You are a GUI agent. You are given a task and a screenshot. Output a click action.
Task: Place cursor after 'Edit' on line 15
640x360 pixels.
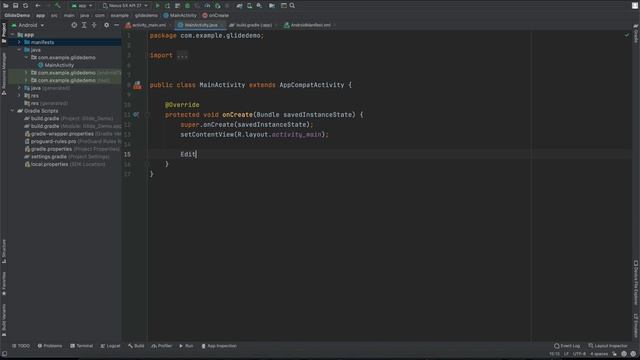pos(197,154)
